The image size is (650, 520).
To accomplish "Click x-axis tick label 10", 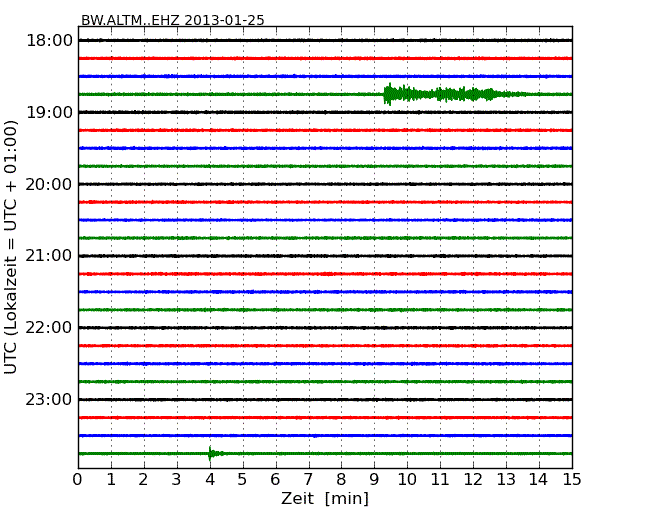I will 407,480.
